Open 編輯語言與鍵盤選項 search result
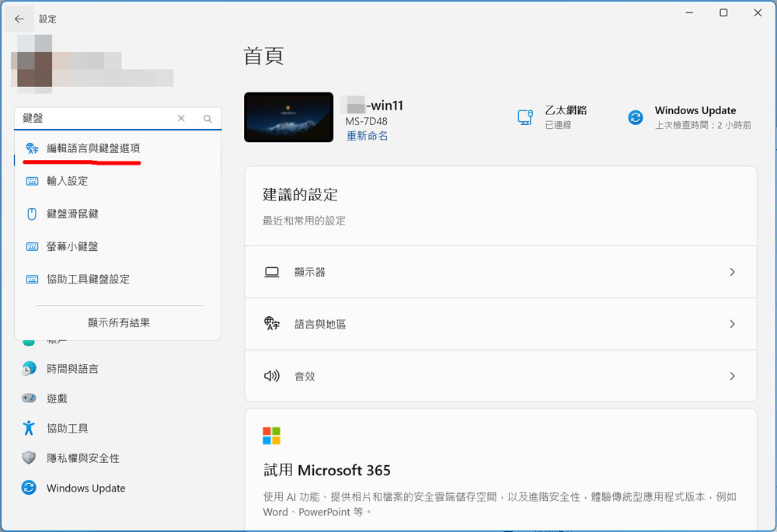 point(118,148)
